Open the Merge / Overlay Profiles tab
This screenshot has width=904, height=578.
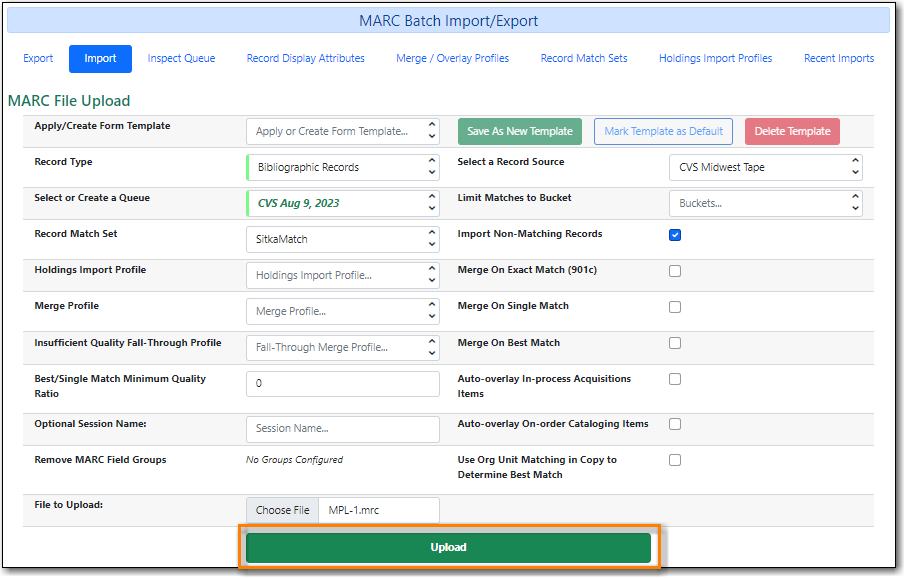tap(452, 58)
